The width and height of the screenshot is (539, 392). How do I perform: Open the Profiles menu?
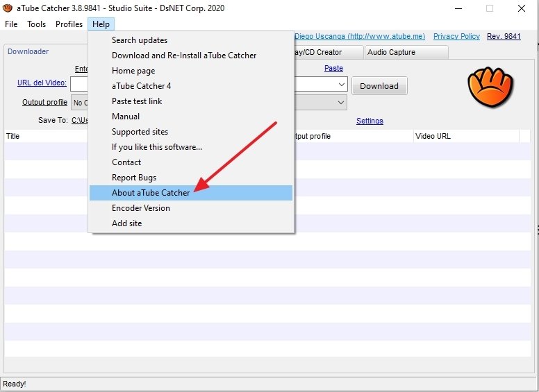coord(69,24)
